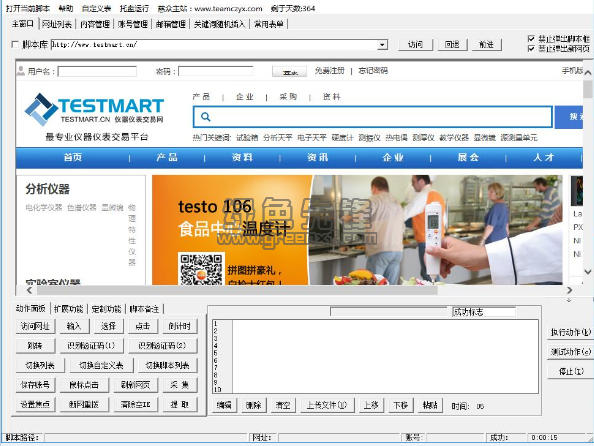The height and width of the screenshot is (446, 594).
Task: Click the 切换脚本列表 button
Action: [x=167, y=365]
